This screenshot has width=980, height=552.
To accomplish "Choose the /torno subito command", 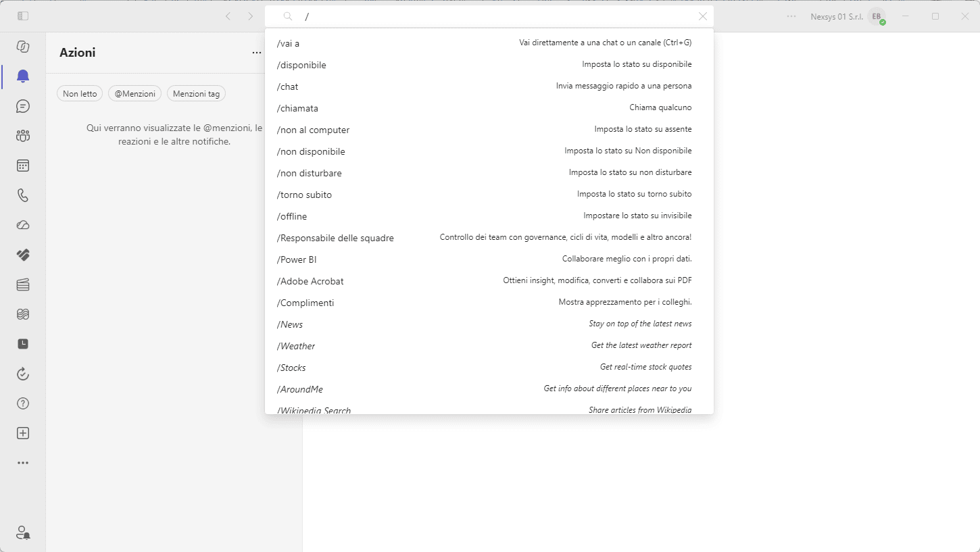I will [x=489, y=195].
